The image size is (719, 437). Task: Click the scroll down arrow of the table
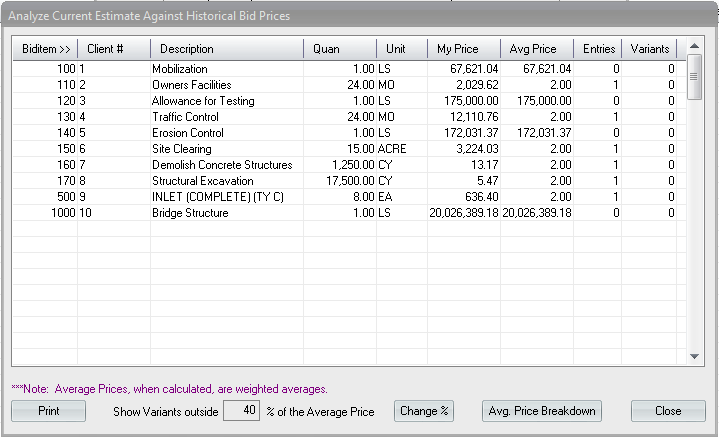[694, 356]
